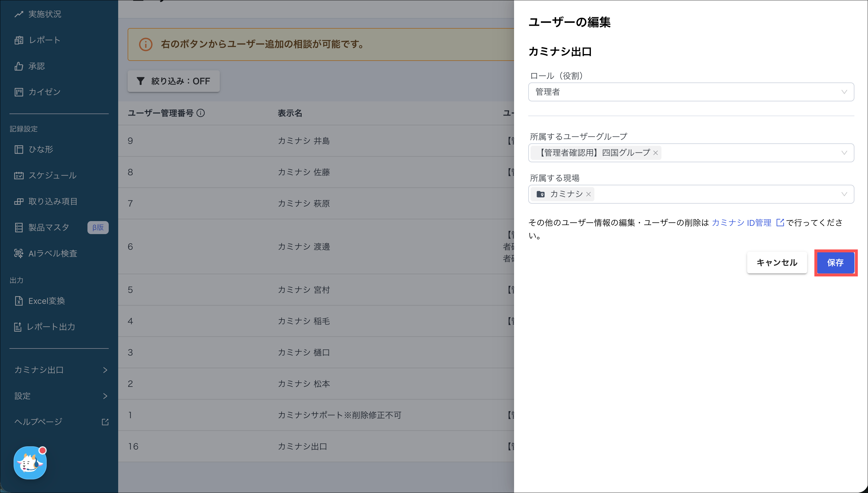Open the support chat goat mascot icon
The width and height of the screenshot is (868, 493).
pyautogui.click(x=30, y=463)
